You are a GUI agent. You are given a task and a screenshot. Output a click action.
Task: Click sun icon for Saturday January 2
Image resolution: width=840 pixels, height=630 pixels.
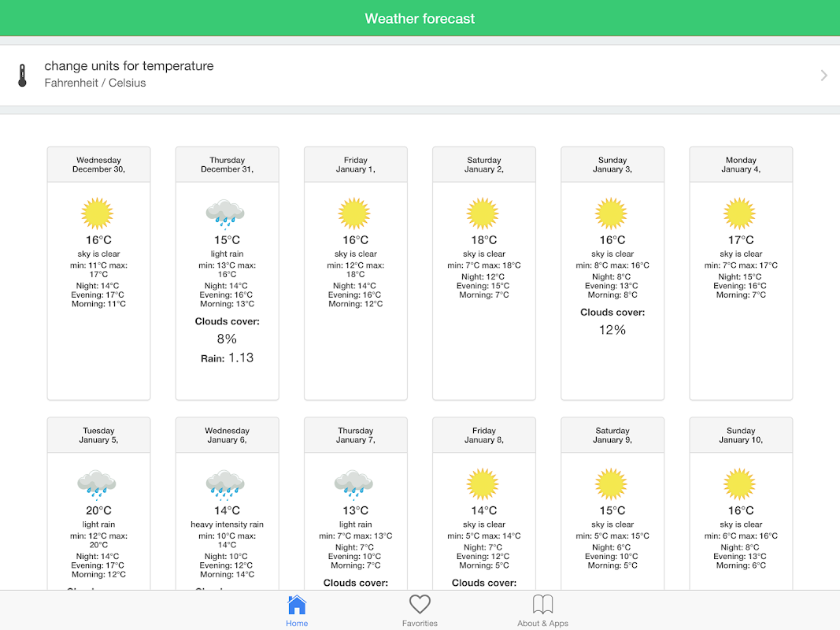coord(483,213)
